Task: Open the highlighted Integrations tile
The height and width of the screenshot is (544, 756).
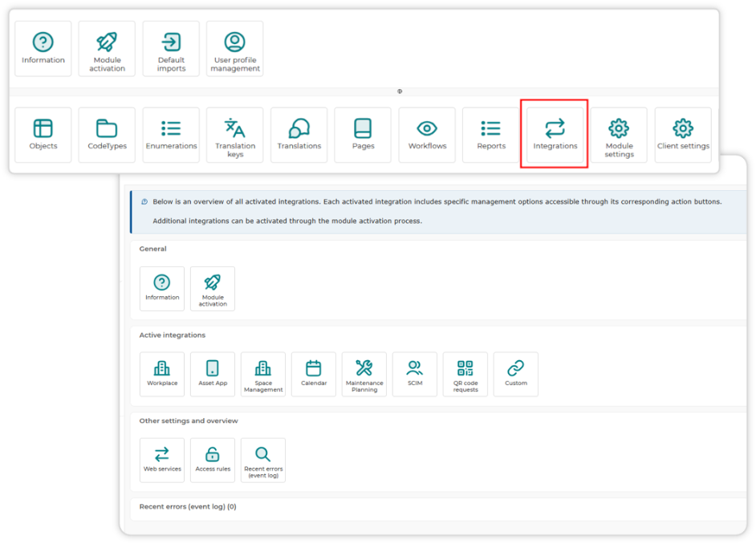Action: pyautogui.click(x=555, y=135)
